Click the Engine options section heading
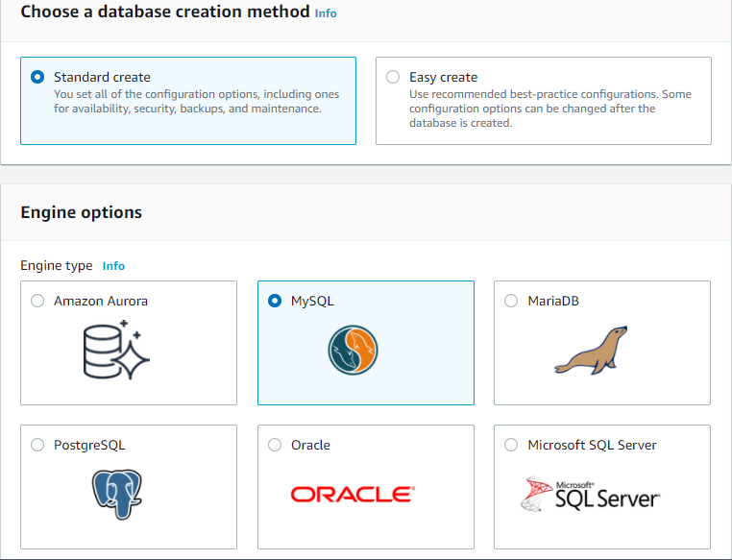 tap(82, 212)
